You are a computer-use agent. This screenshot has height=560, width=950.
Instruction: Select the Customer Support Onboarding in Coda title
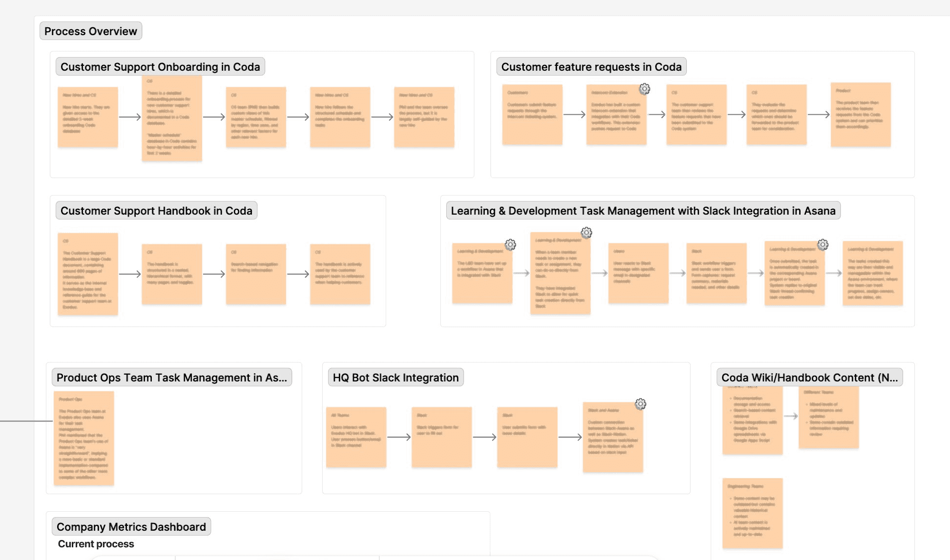pyautogui.click(x=160, y=67)
